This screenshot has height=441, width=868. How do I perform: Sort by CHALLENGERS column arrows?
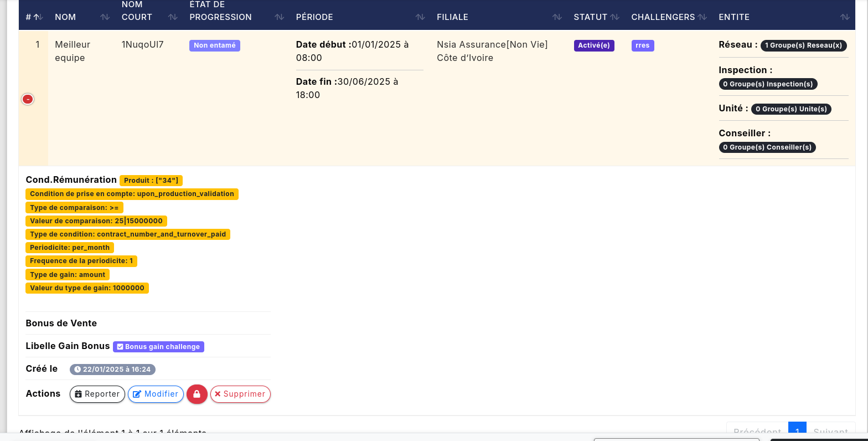coord(702,17)
